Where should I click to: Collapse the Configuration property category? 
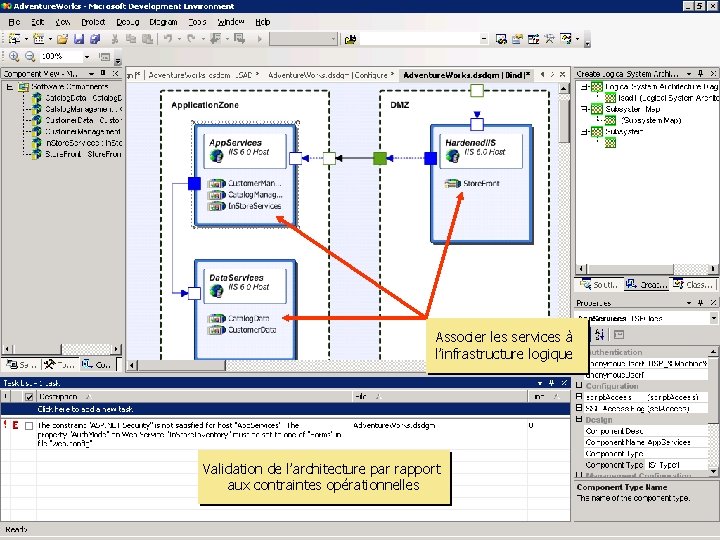[x=579, y=386]
